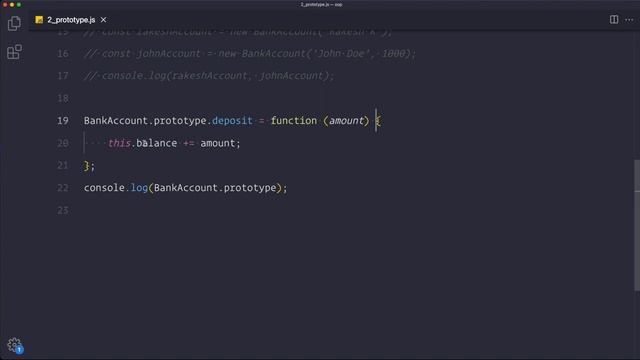Screen dimensions: 640x360
Task: Click the green fullscreen window button
Action: 19,4
